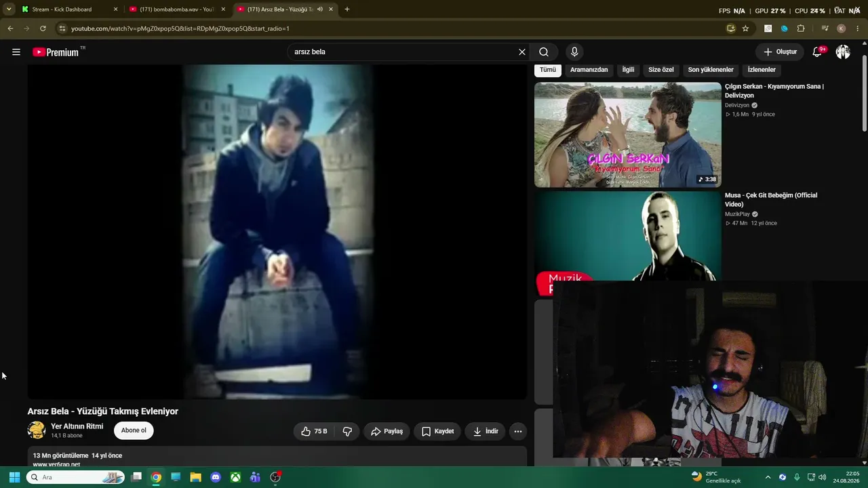
Task: Expand the hidden system tray icons
Action: (768, 477)
